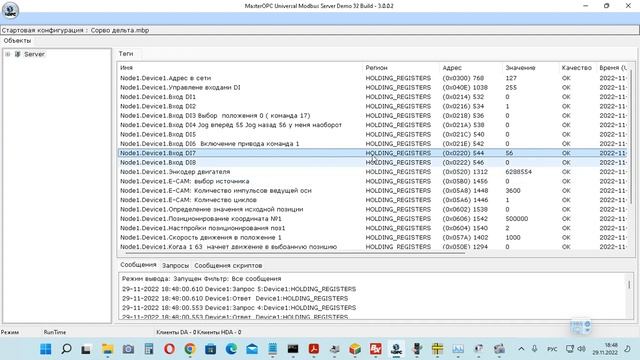Launch Microsoft Edge from taskbar

click(231, 349)
